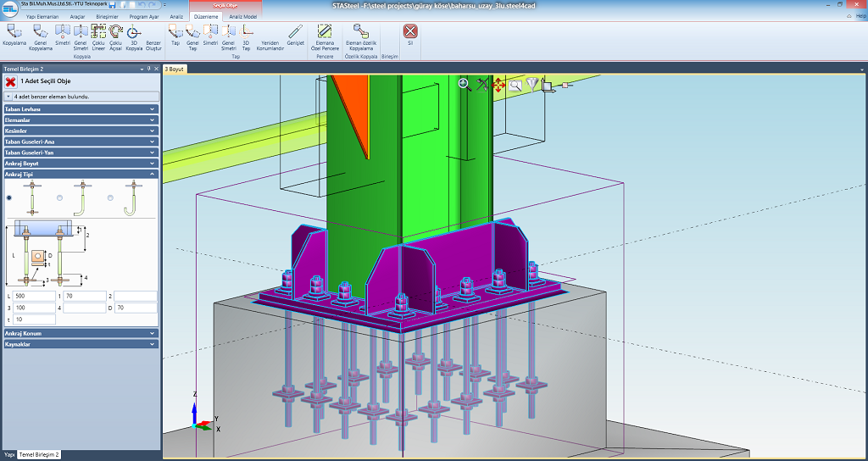Click the red X deselect button
This screenshot has width=868, height=461.
10,81
